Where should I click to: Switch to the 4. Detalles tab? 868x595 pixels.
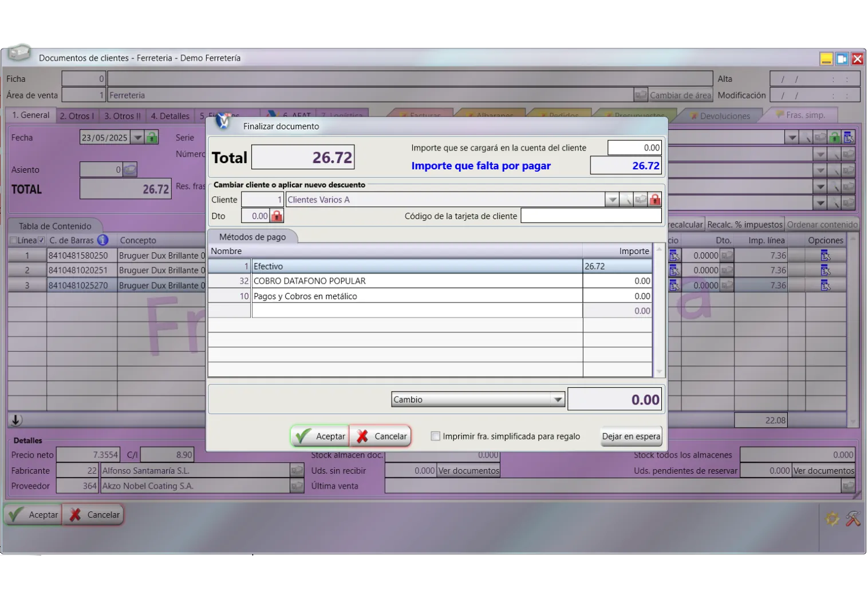(x=169, y=116)
